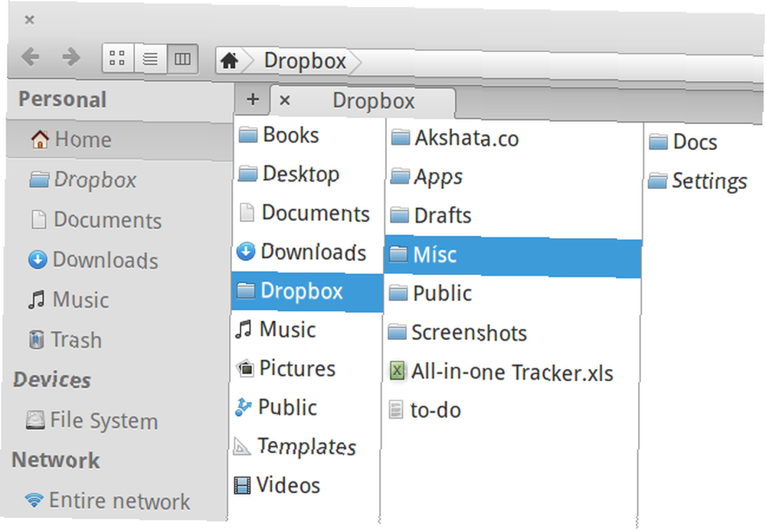Click the Videos film strip icon
Viewport: 766px width, 532px height.
242,485
